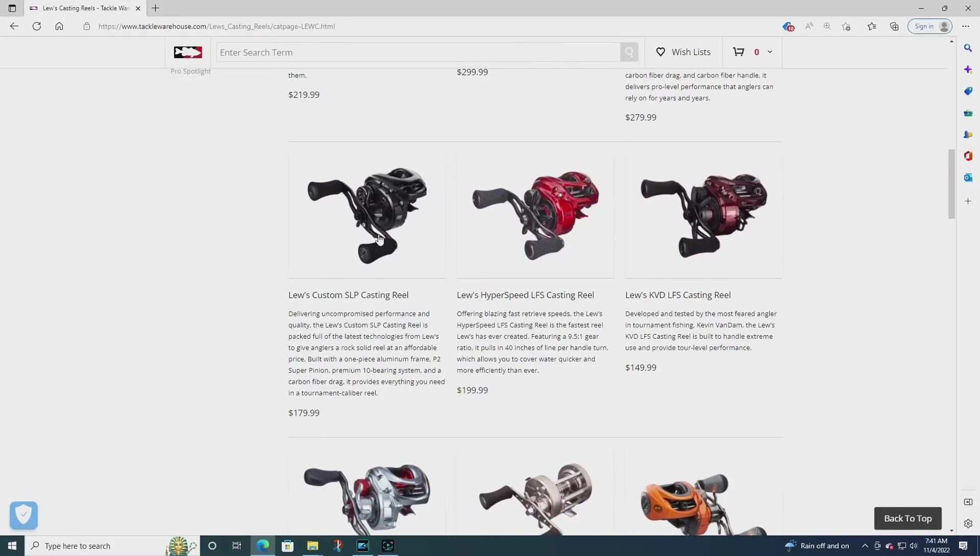The image size is (980, 556).
Task: Show hidden system tray icons
Action: (x=865, y=546)
